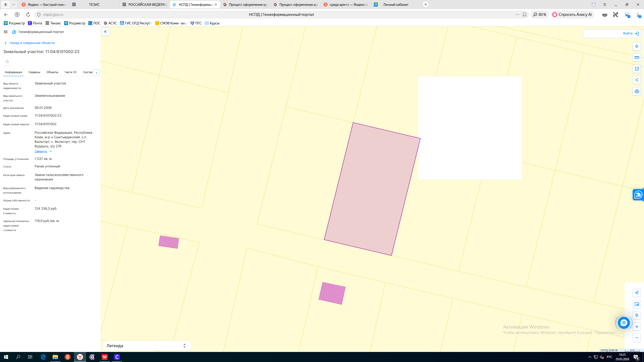Open the page zoom 80% control
This screenshot has height=362, width=644.
pos(540,15)
